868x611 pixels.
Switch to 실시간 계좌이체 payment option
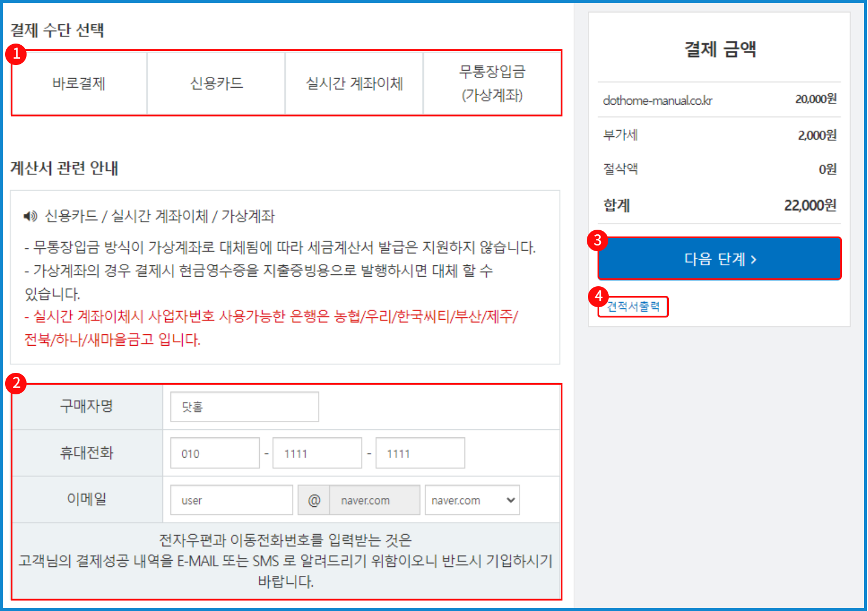[x=354, y=84]
